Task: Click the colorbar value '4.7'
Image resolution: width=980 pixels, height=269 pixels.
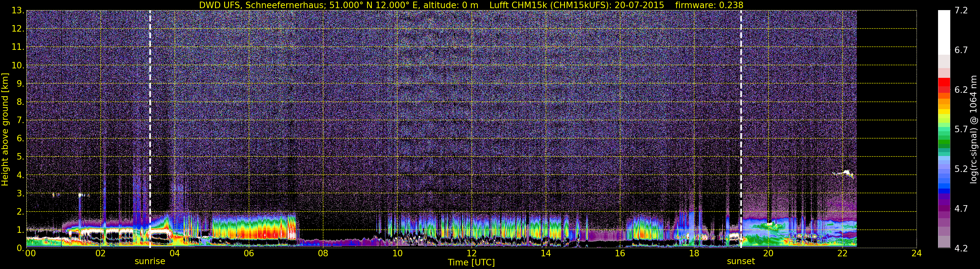Action: 961,209
